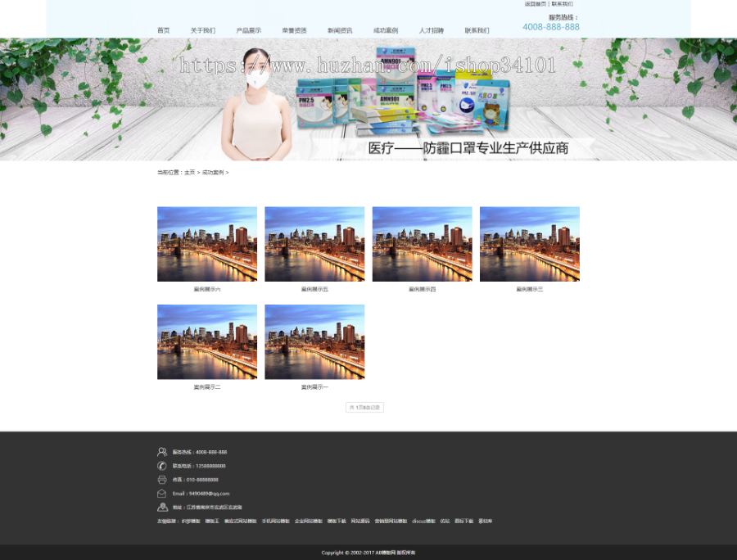
Task: Navigate to 新闻资讯 from the top menu
Action: [x=340, y=30]
